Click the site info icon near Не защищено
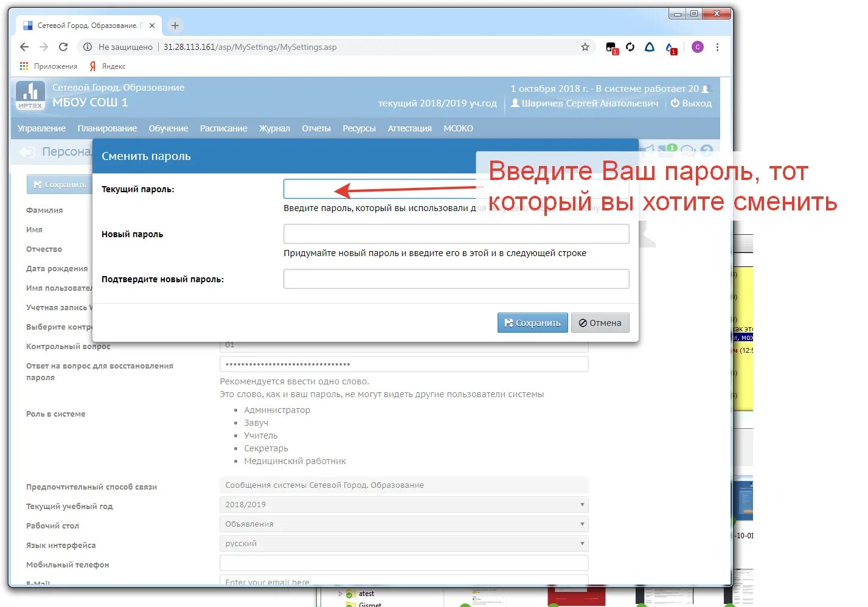868x607 pixels. (x=88, y=47)
